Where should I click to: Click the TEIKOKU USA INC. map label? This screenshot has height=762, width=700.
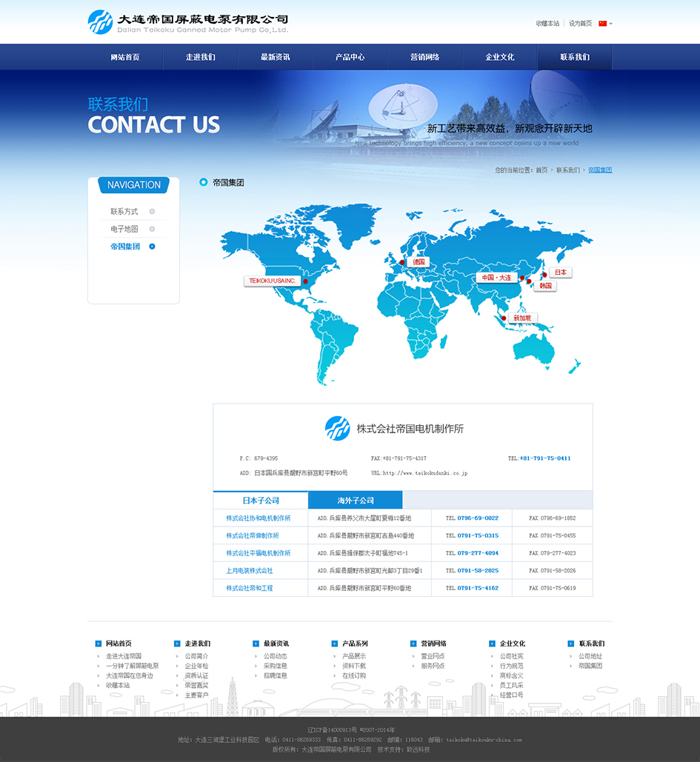click(x=272, y=281)
